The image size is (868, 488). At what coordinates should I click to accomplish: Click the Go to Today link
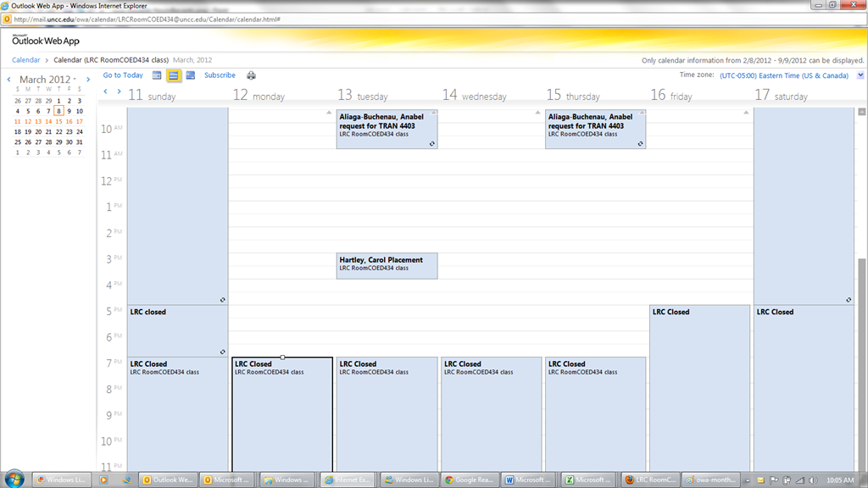123,75
